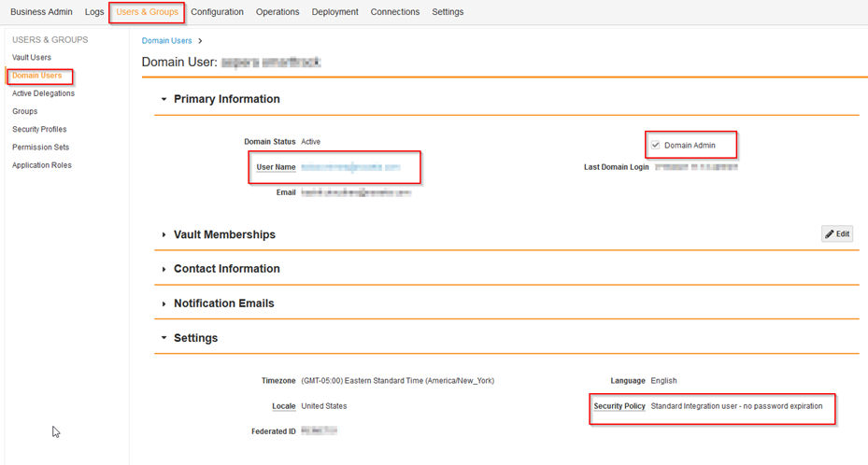Click the Domain Users breadcrumb link
Screen dimensions: 868x465
coord(166,40)
